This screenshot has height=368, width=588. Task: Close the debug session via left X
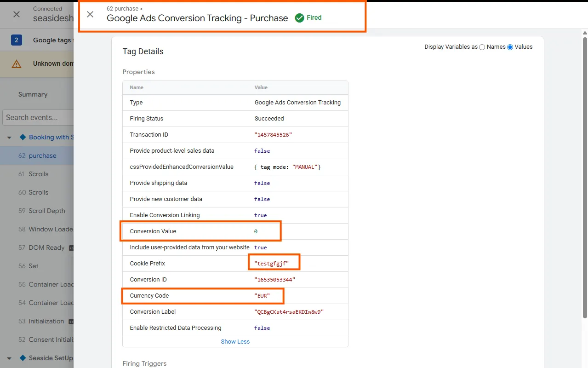(17, 14)
